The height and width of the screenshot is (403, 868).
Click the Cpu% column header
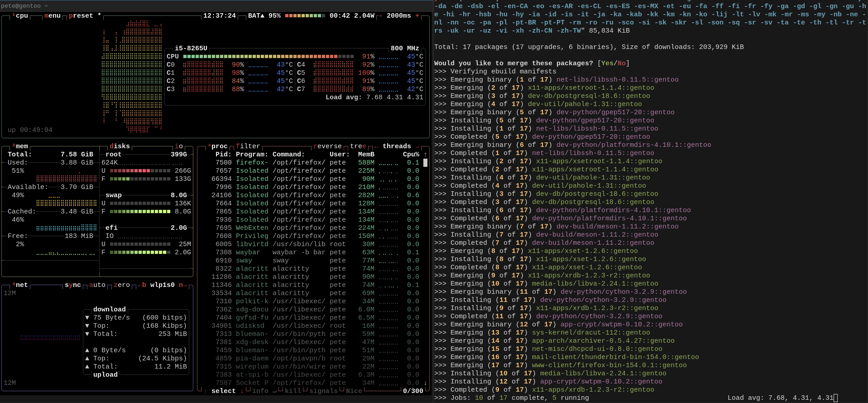coord(411,155)
